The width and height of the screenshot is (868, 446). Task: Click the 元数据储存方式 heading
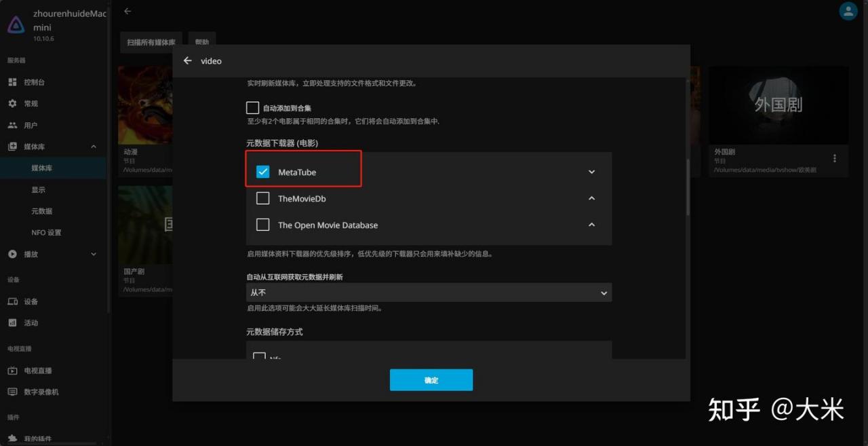click(x=274, y=332)
